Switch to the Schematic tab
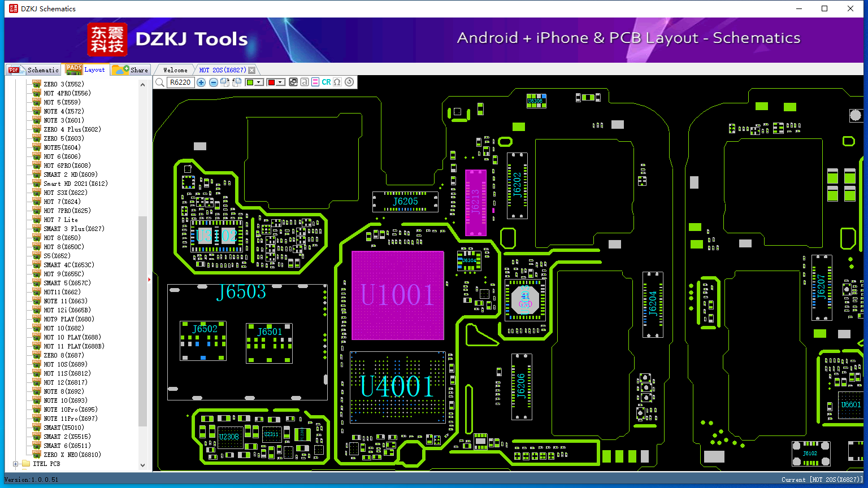 pyautogui.click(x=34, y=70)
